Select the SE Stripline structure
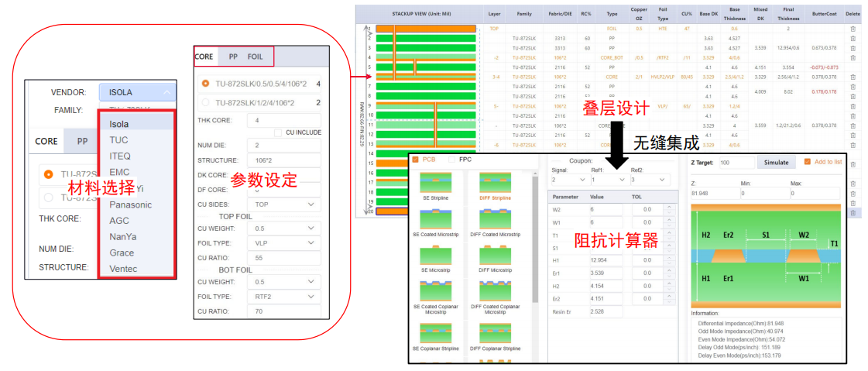 pos(436,186)
